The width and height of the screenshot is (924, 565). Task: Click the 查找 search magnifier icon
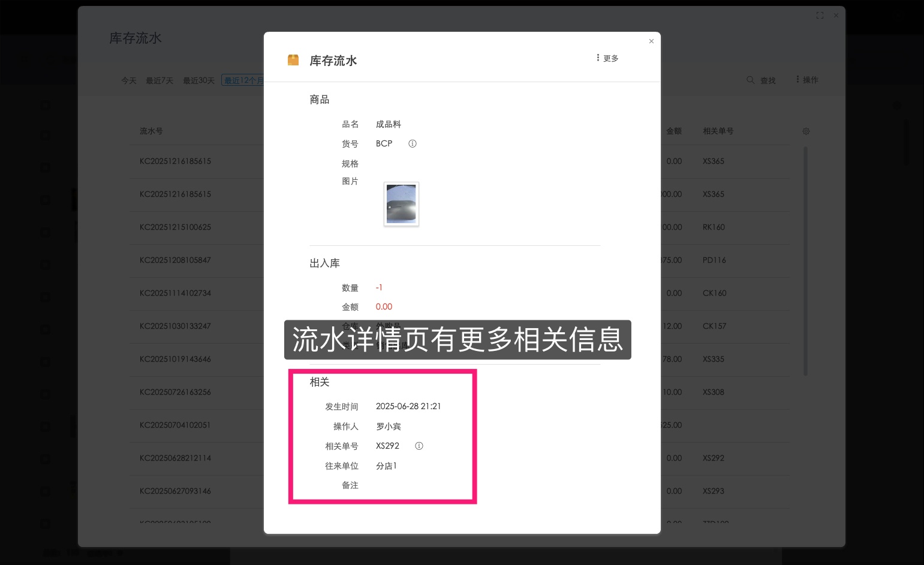click(750, 80)
